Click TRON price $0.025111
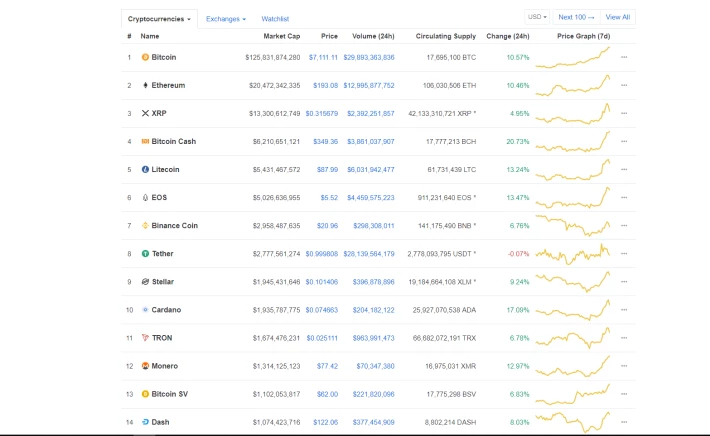The height and width of the screenshot is (436, 710). 322,338
